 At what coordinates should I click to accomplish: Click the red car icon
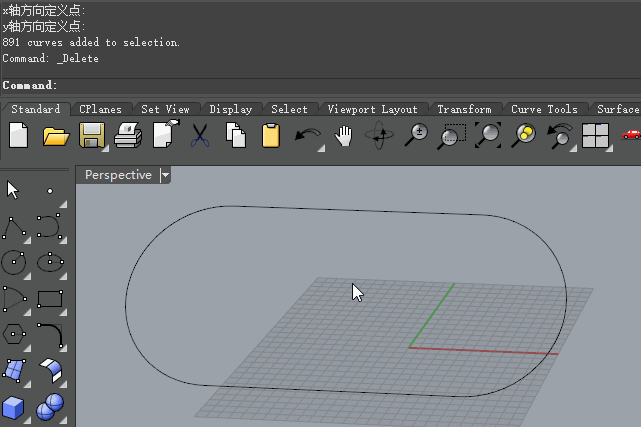(x=631, y=134)
